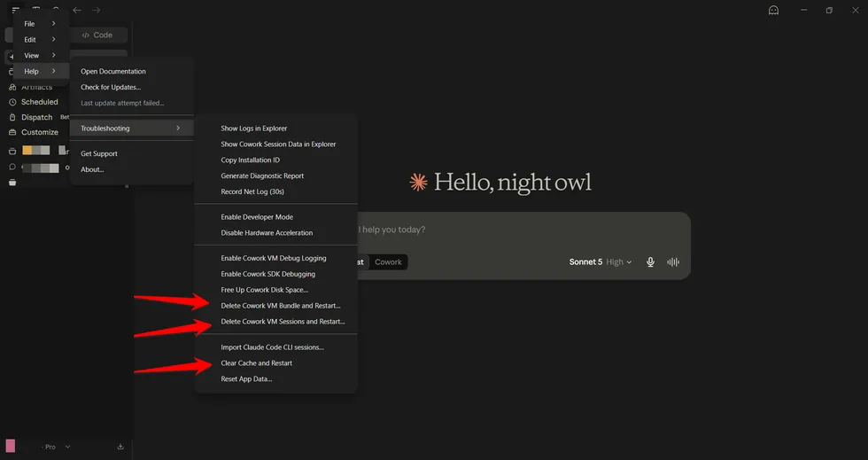Toggle Disable Hardware Acceleration
The width and height of the screenshot is (868, 460).
275,233
